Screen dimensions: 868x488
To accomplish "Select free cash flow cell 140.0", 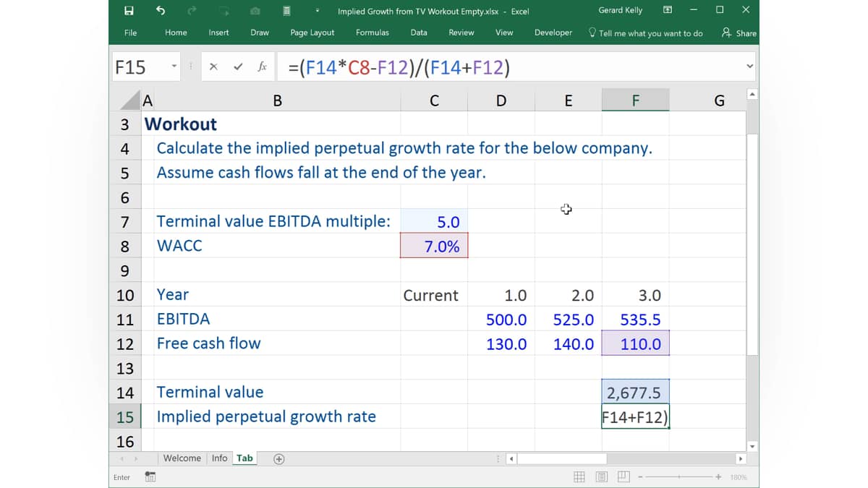I will (568, 344).
